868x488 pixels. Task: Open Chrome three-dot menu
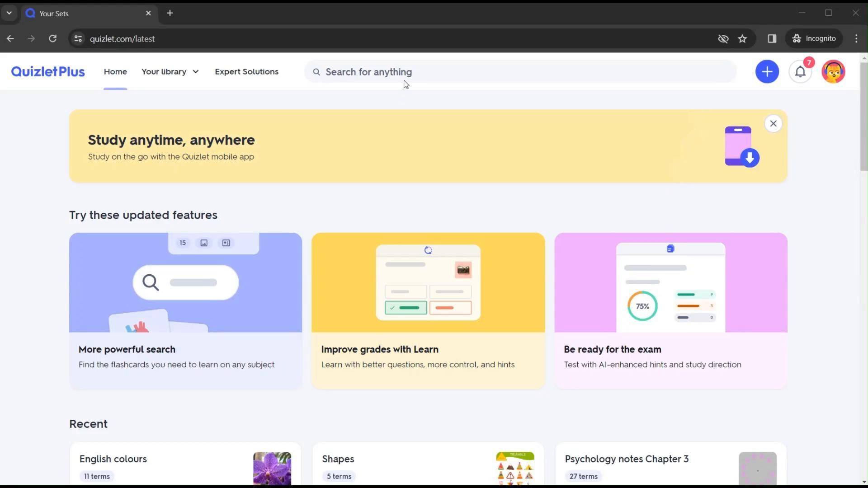coord(856,39)
